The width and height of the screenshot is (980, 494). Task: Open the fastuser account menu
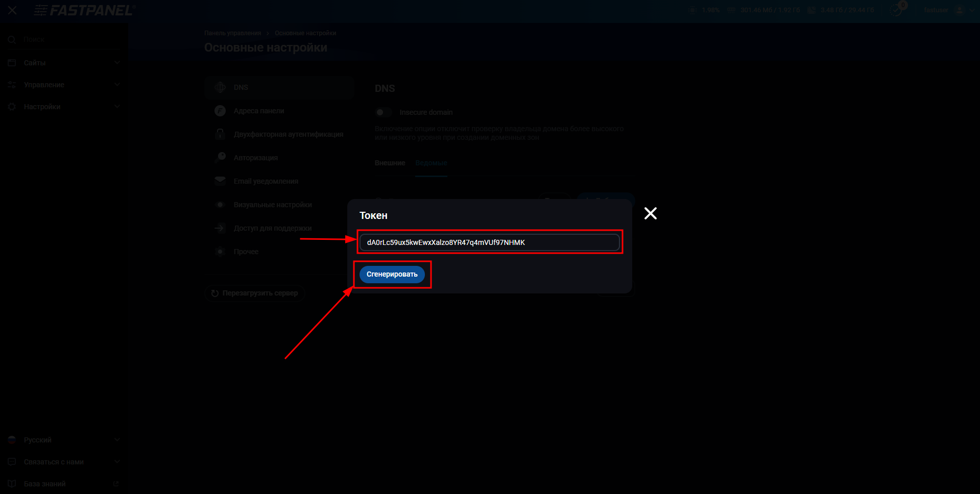pos(948,10)
